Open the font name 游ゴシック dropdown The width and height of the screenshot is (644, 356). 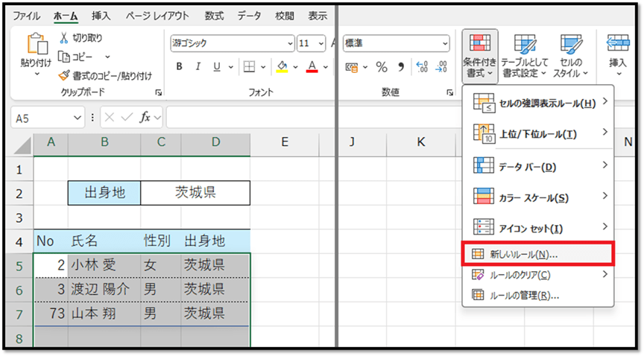289,43
